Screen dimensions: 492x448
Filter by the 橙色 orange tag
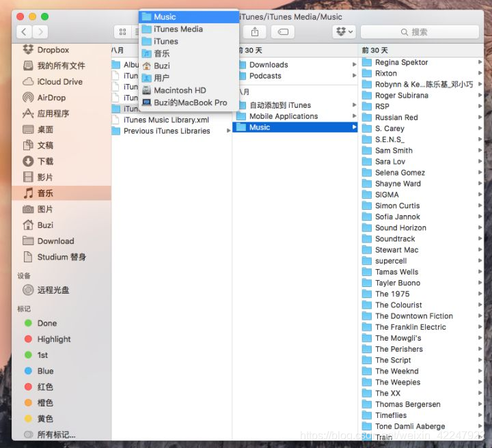(61, 402)
